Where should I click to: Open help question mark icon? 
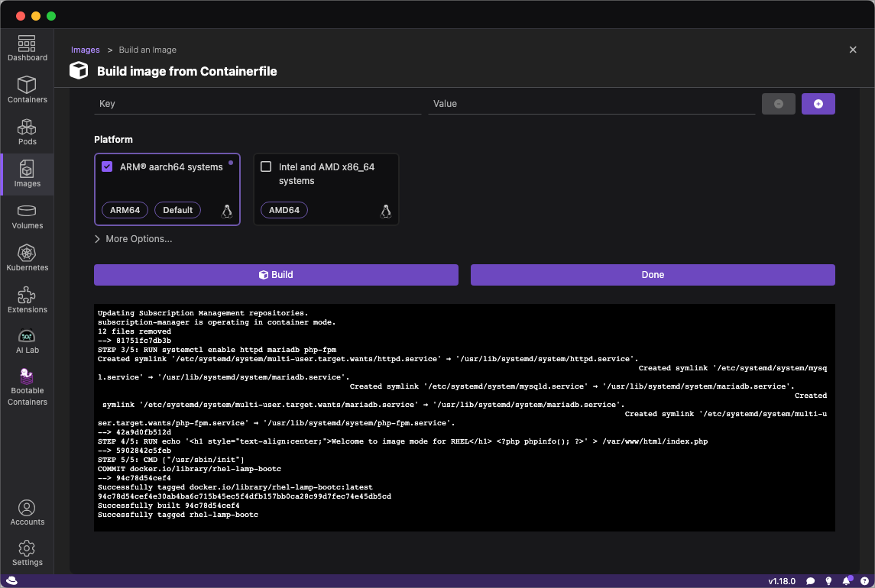click(864, 581)
